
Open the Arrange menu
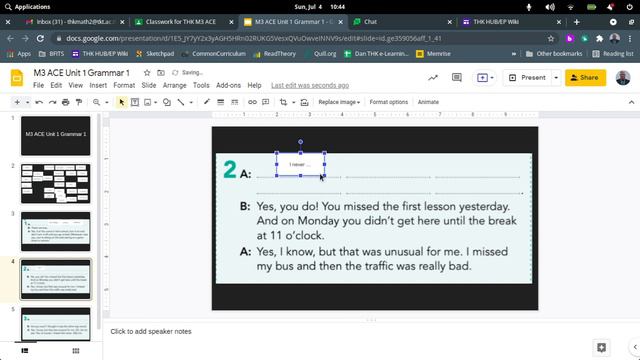pos(174,85)
